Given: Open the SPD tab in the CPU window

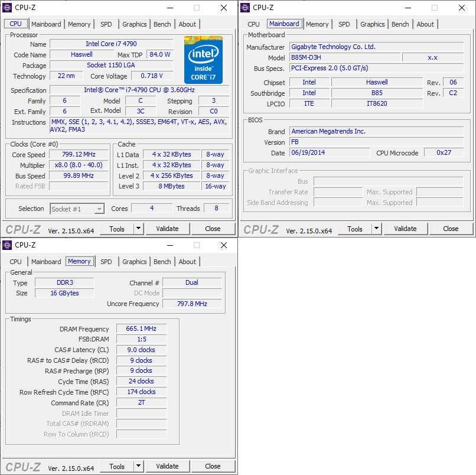Looking at the screenshot, I should [106, 24].
